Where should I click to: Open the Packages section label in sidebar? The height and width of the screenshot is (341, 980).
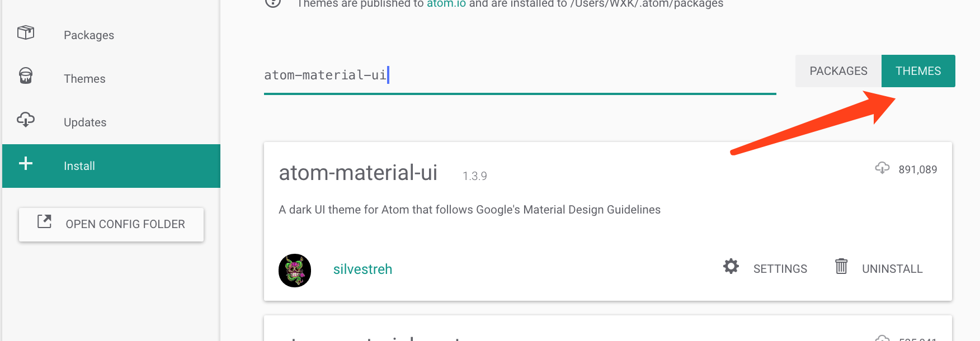point(89,35)
